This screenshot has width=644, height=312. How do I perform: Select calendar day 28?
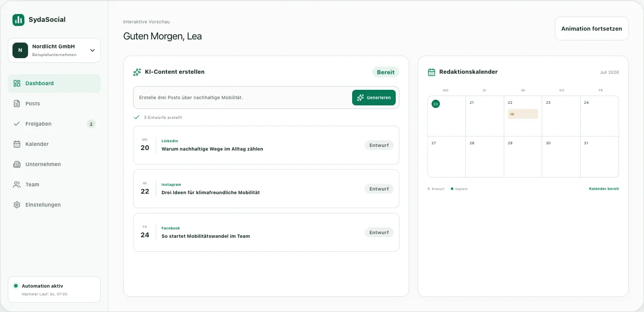point(485,157)
